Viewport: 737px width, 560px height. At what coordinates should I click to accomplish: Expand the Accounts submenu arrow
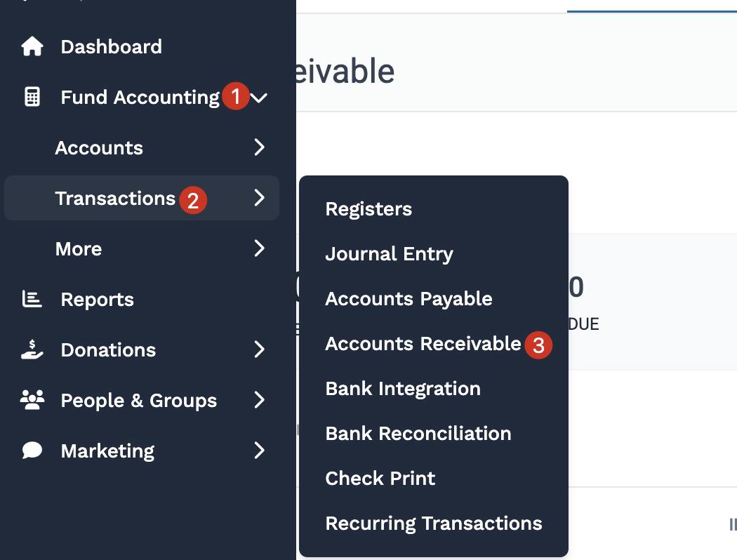click(x=260, y=148)
